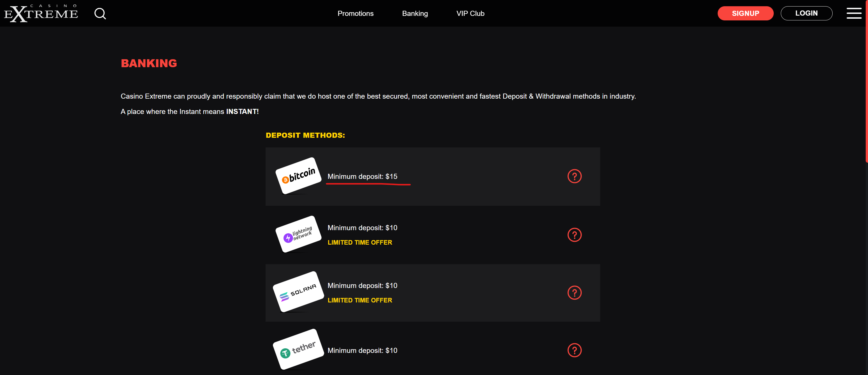The image size is (868, 375).
Task: Click the help icon for Tether deposit
Action: click(x=574, y=350)
